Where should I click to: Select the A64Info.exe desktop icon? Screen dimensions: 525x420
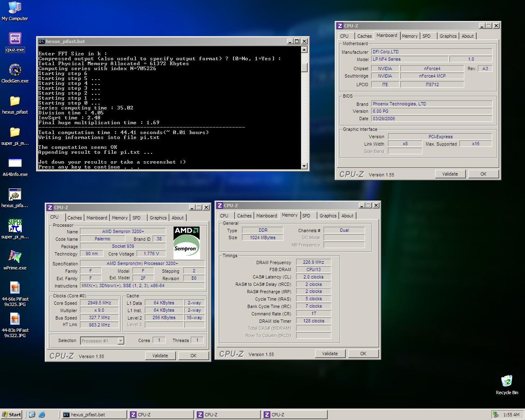coord(15,167)
